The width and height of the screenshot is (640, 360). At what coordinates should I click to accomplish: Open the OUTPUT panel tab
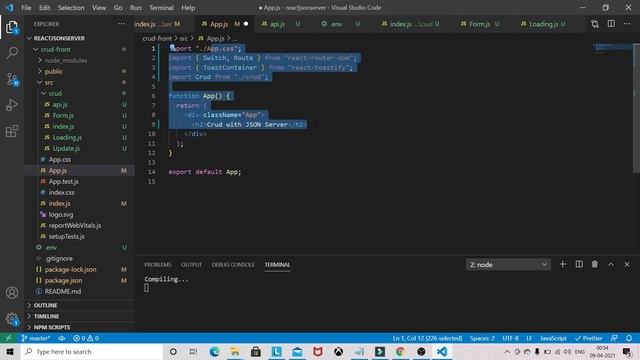coord(191,264)
